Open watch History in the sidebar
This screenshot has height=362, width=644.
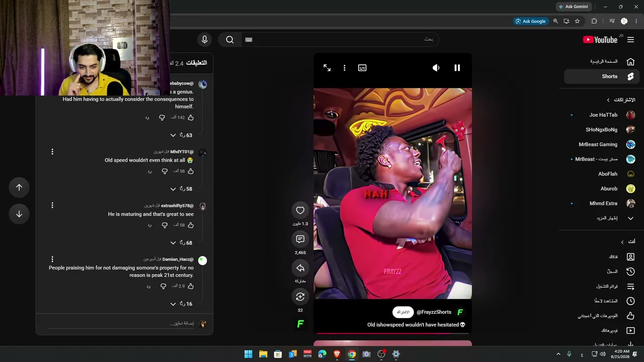tap(602, 271)
